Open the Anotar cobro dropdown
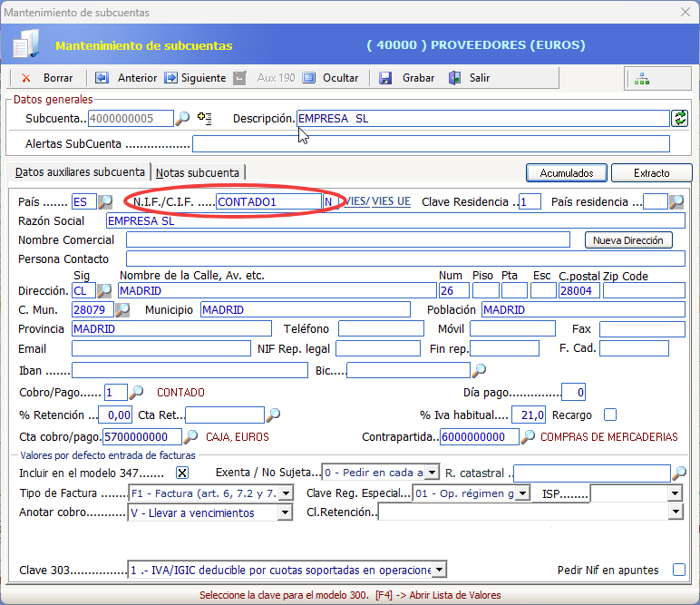The width and height of the screenshot is (700, 605). [x=285, y=512]
